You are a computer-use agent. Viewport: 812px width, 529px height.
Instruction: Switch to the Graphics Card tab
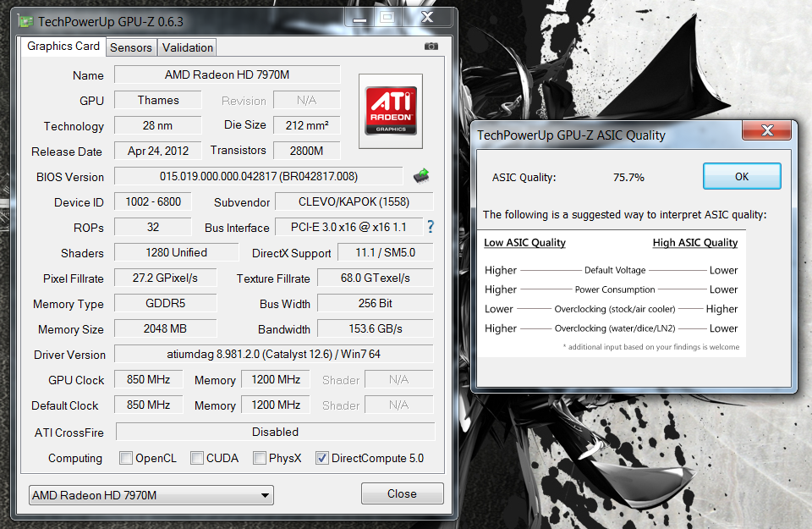[63, 46]
